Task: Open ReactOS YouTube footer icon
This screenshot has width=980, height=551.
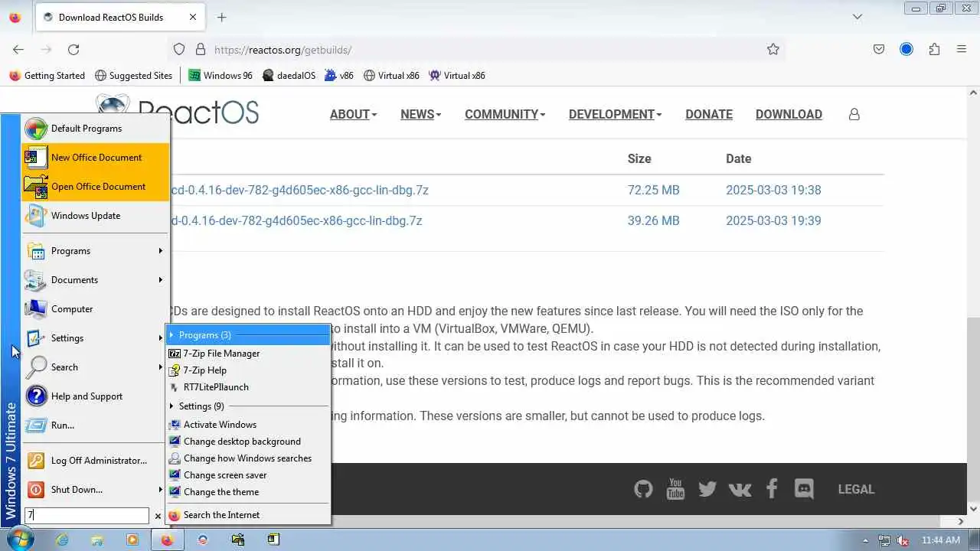Action: pos(675,488)
